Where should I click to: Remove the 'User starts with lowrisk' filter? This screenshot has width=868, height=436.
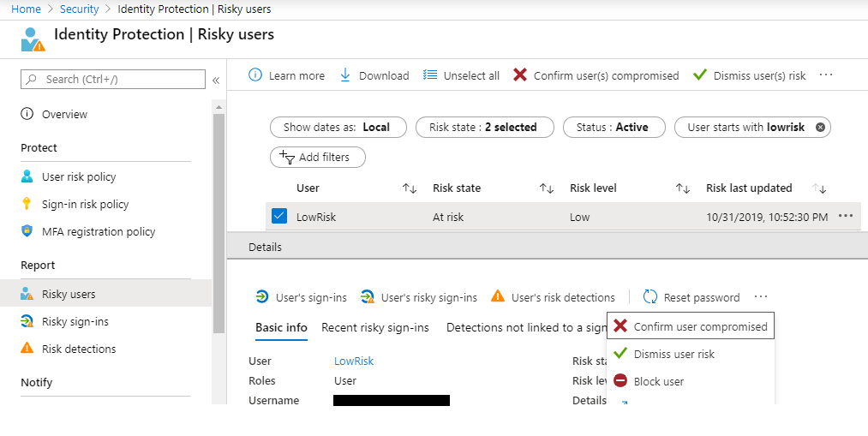820,128
